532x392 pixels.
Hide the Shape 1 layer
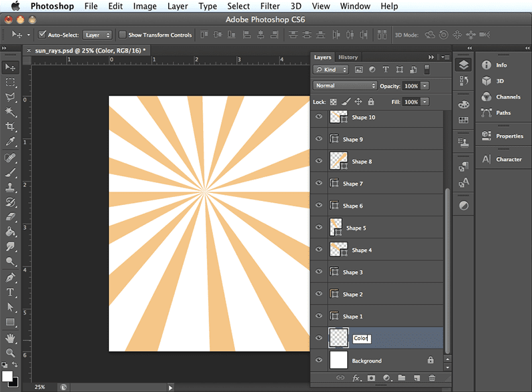point(319,316)
